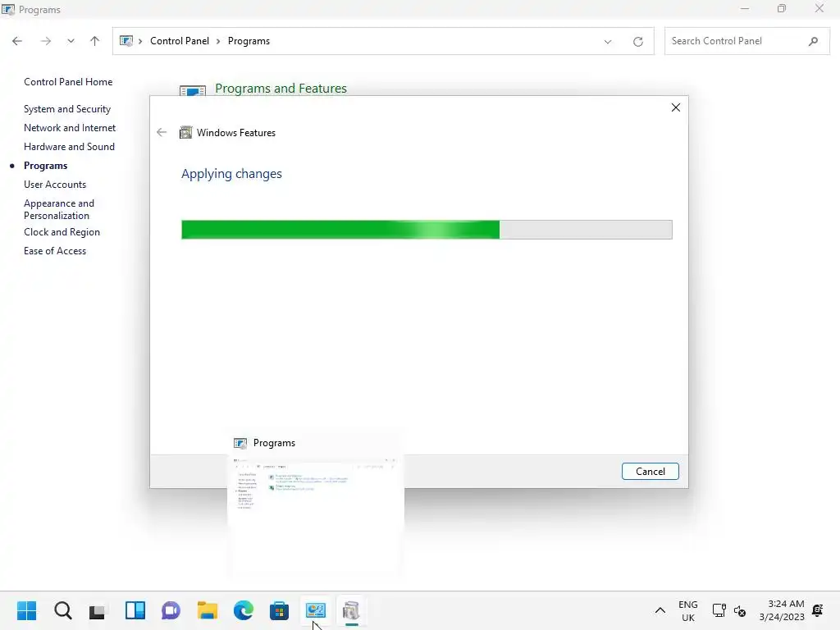Screen dimensions: 840x630
Task: Open User Accounts category
Action: click(55, 185)
